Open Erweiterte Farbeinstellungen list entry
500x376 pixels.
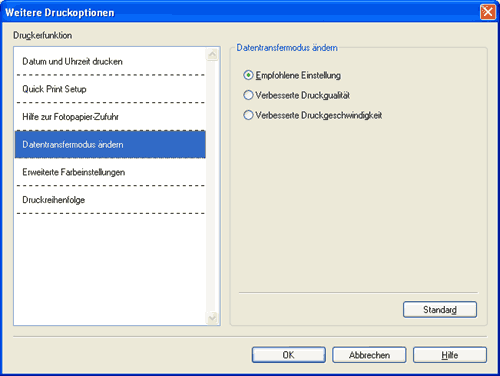110,172
